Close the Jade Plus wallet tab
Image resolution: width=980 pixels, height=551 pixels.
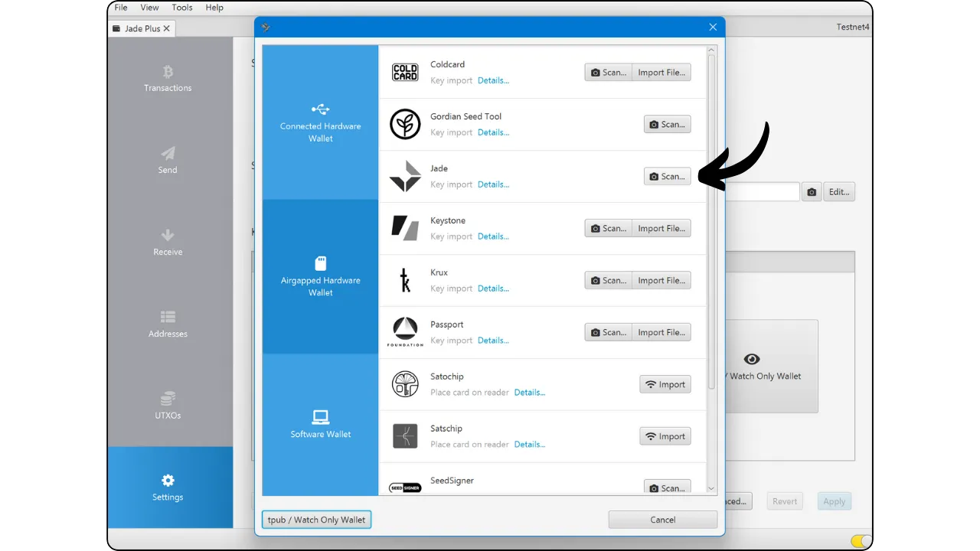167,28
